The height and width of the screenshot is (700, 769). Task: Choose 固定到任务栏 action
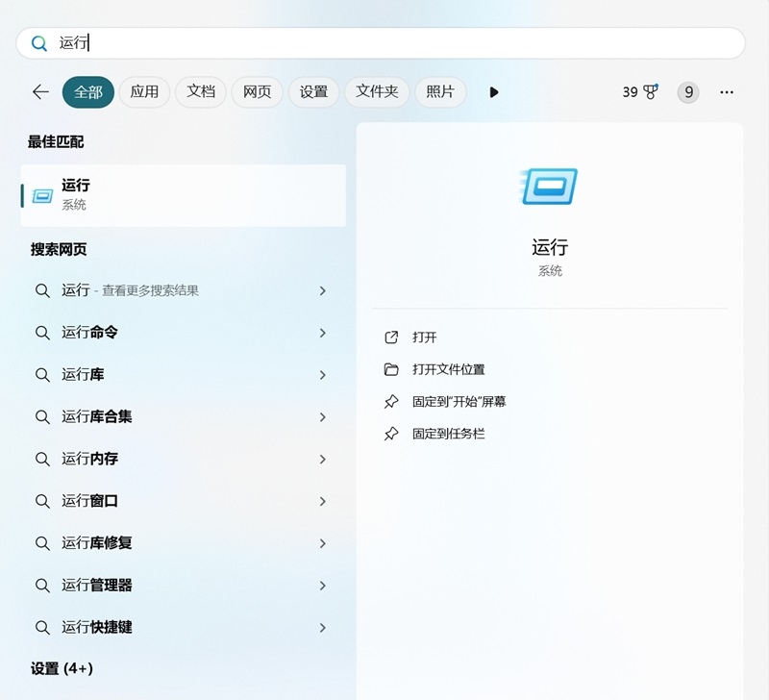[x=448, y=434]
